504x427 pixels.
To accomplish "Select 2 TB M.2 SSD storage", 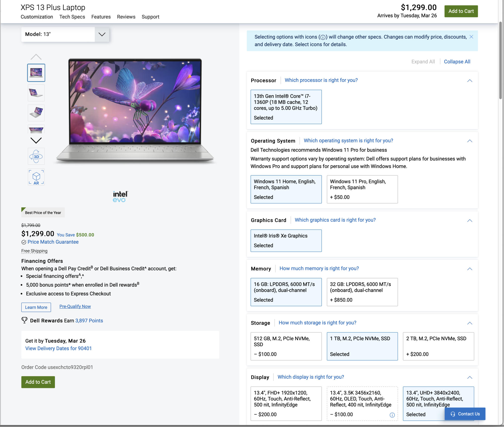I will pyautogui.click(x=438, y=346).
